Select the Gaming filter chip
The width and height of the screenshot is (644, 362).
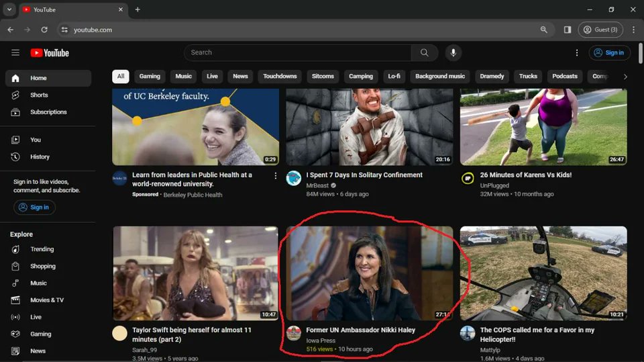(150, 76)
